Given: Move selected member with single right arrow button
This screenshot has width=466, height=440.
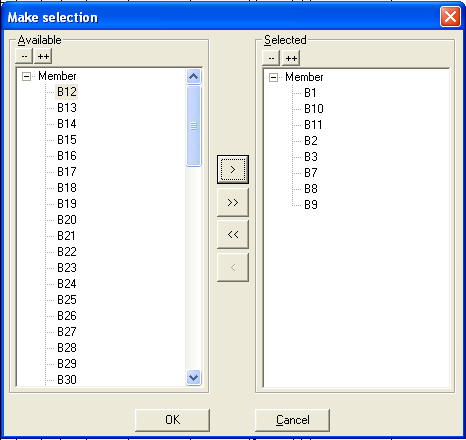Looking at the screenshot, I should point(233,169).
